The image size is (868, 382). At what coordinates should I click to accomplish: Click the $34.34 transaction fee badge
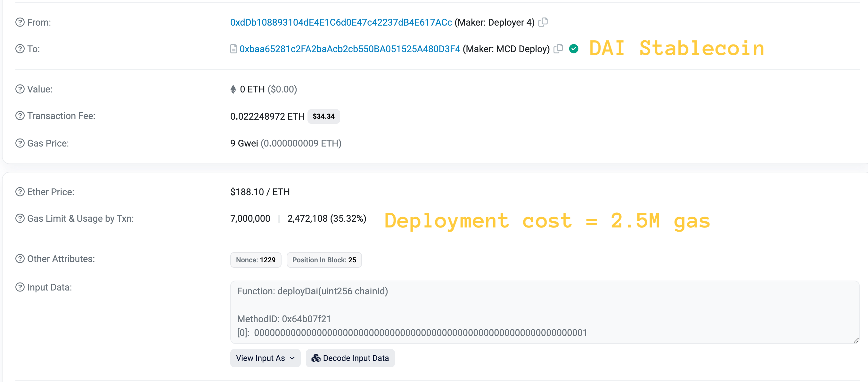click(x=323, y=116)
